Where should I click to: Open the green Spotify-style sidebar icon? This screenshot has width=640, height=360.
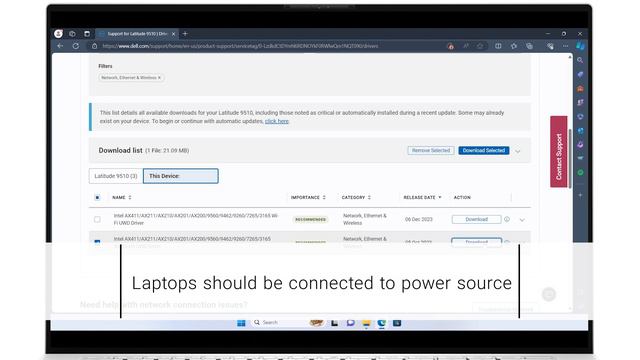click(580, 173)
